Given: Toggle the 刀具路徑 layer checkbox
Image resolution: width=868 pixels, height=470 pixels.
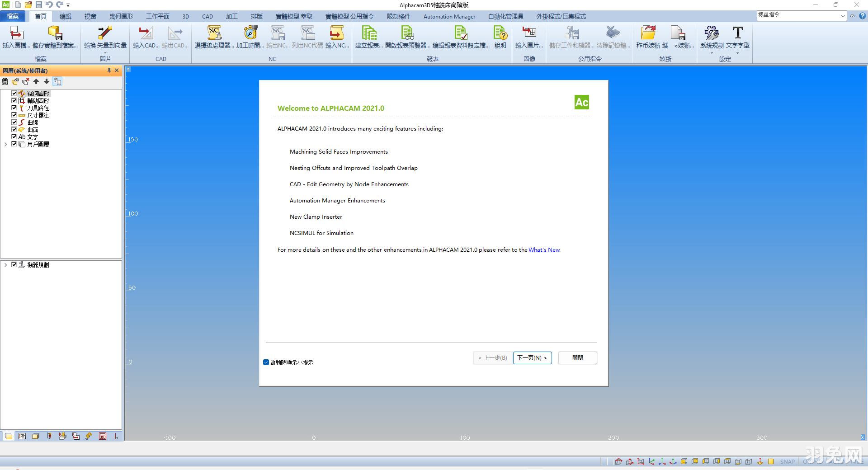Looking at the screenshot, I should coord(14,108).
